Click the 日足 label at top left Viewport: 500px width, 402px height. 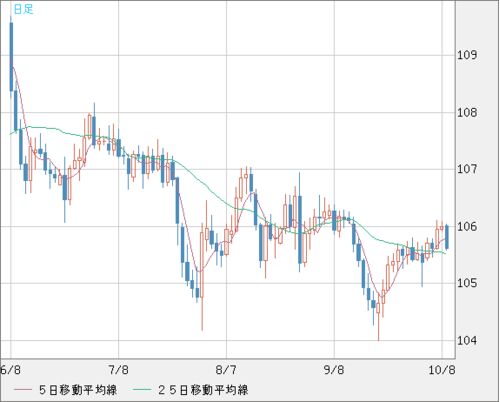click(23, 9)
